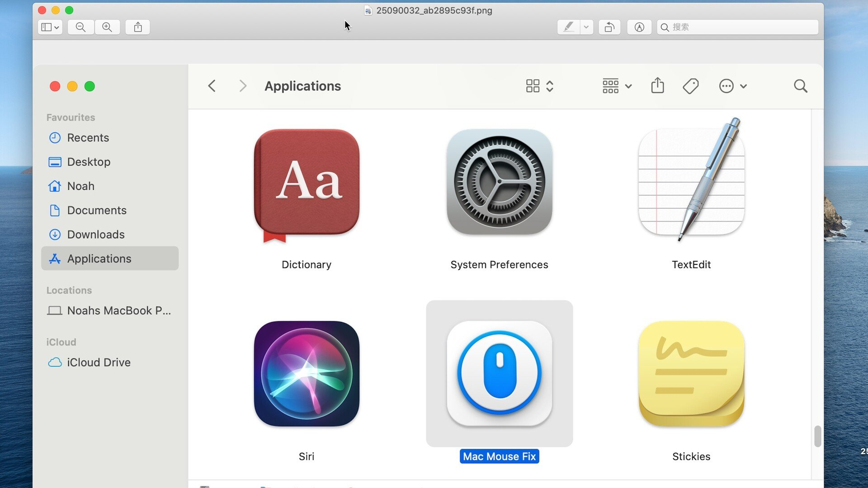The height and width of the screenshot is (488, 868).
Task: Click inside the 搜索 search field
Action: (x=737, y=27)
